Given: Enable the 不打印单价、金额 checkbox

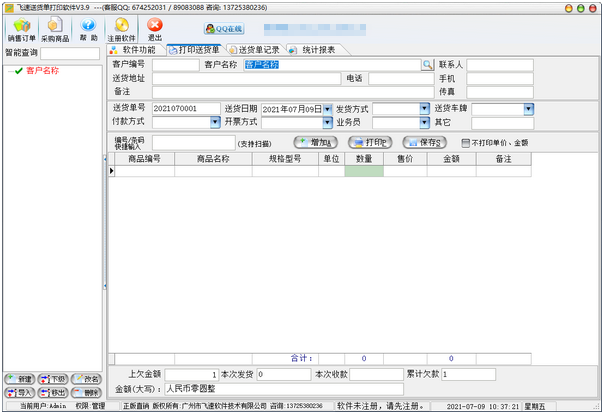Looking at the screenshot, I should (466, 143).
